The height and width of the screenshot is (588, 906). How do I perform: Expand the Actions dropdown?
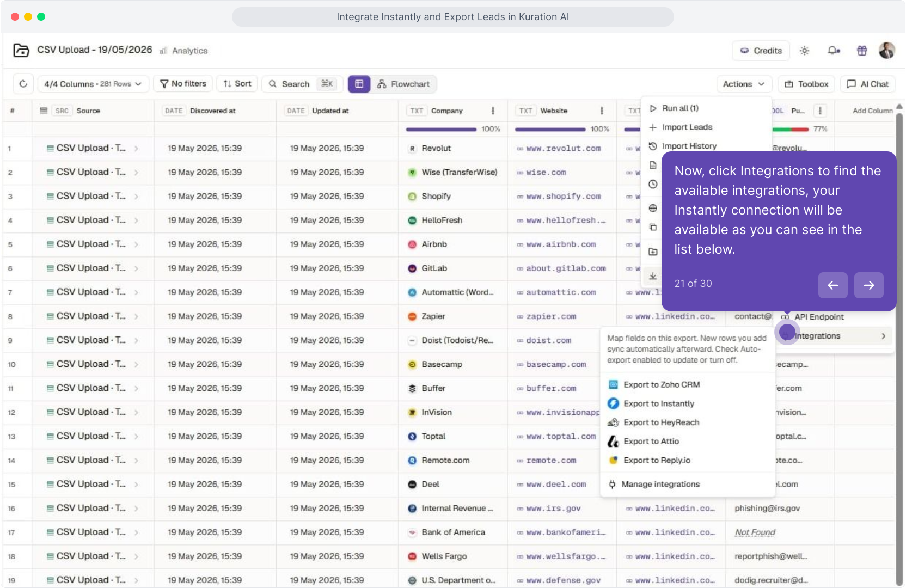click(744, 84)
